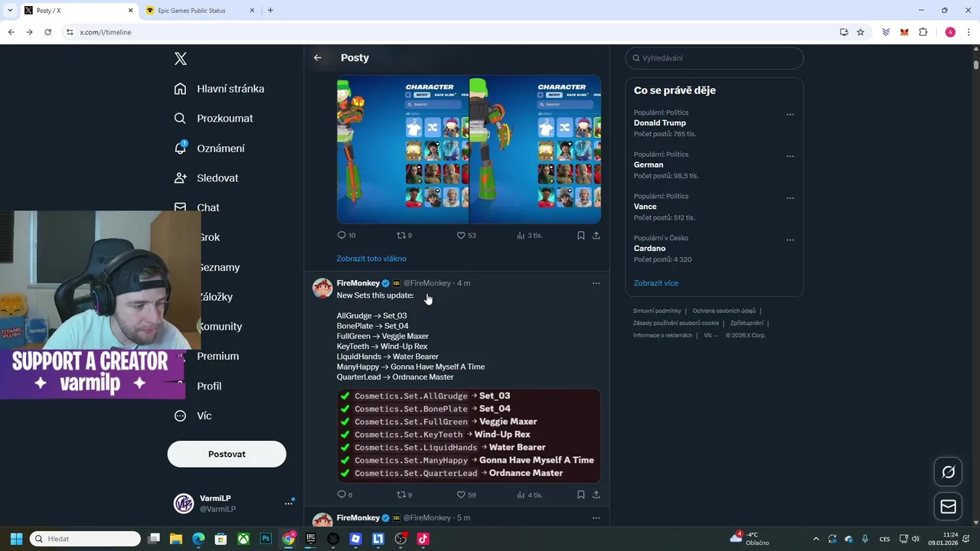Open options for Donald Trump trend
980x551 pixels.
(790, 115)
